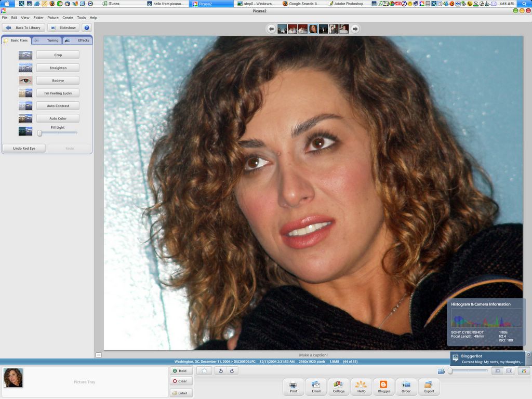Click Undo Red Eye button
The image size is (532, 399).
tap(24, 148)
